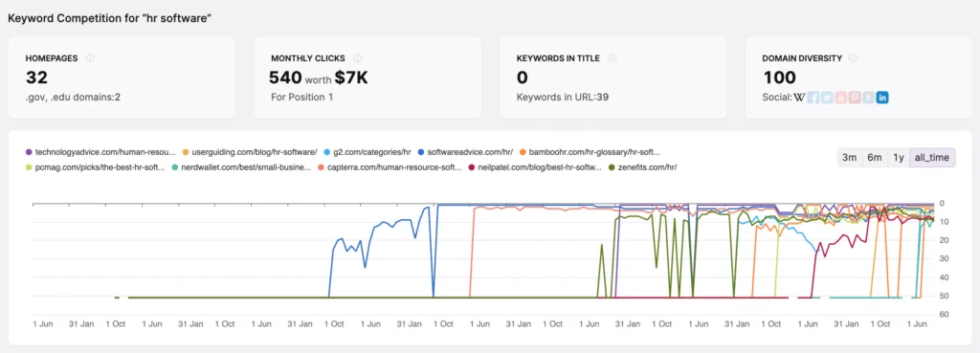Click the Wikipedia W social icon

pos(799,98)
